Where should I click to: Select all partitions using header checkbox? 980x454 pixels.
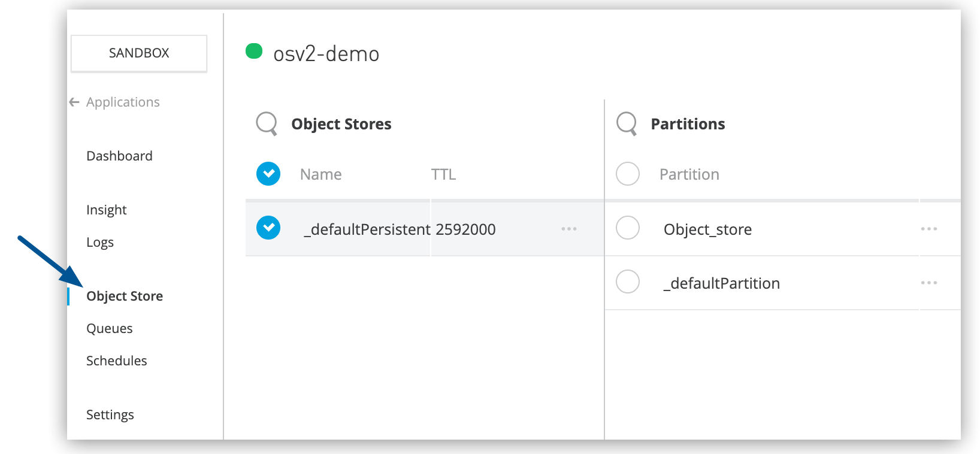click(x=628, y=174)
